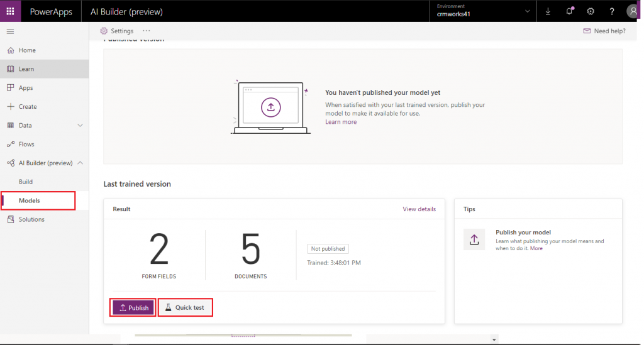Click the Publish your model tip heading
Viewport: 644px width, 345px height.
point(523,232)
